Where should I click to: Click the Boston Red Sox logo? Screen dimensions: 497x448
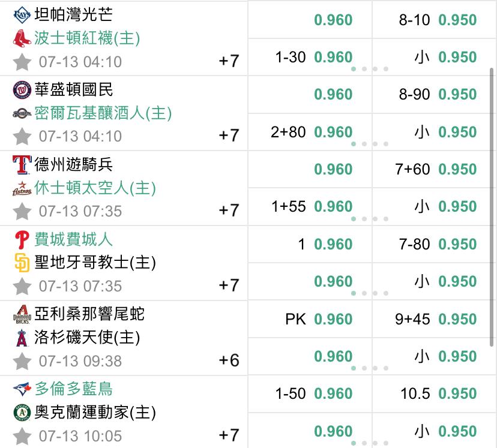pyautogui.click(x=22, y=38)
